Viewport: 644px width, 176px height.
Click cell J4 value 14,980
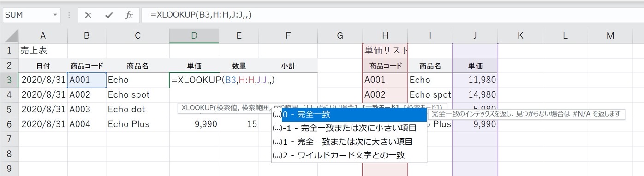pyautogui.click(x=475, y=95)
